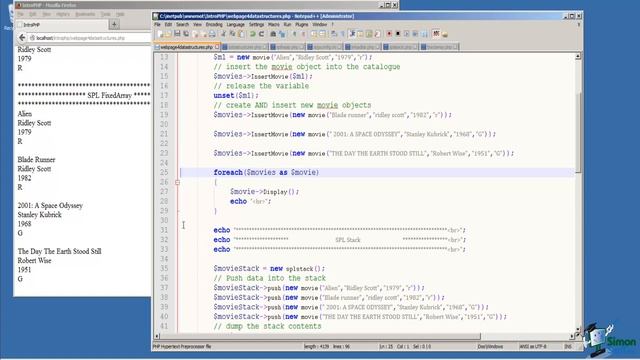
Task: Click the Close document toolbar icon
Action: click(195, 34)
